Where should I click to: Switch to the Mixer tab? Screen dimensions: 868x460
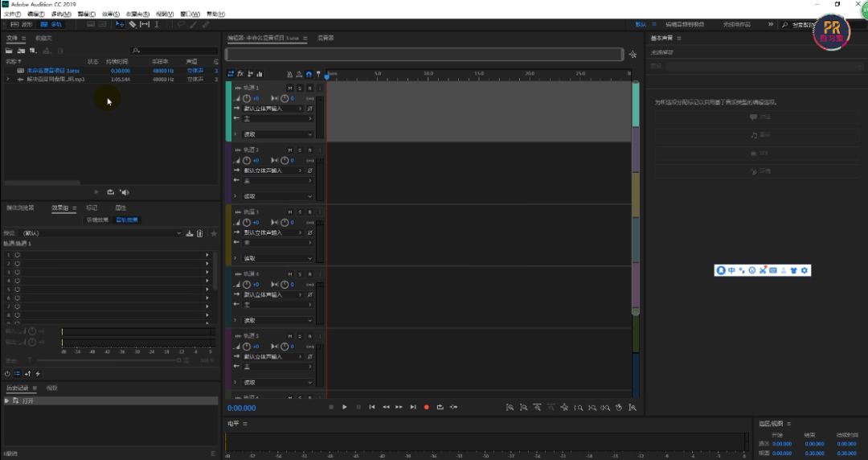click(x=325, y=39)
